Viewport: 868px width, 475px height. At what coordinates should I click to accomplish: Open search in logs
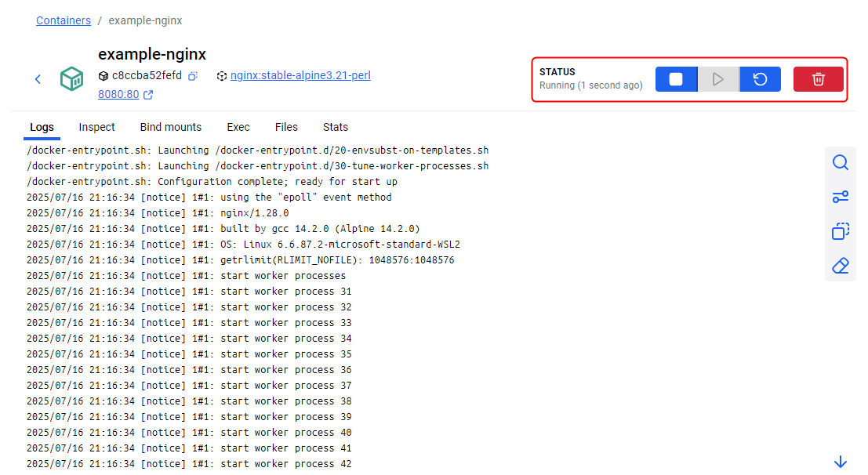840,162
